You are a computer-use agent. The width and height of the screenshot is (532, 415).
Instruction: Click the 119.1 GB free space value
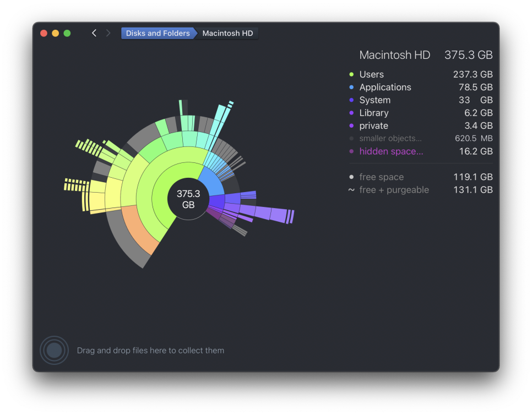tap(473, 177)
